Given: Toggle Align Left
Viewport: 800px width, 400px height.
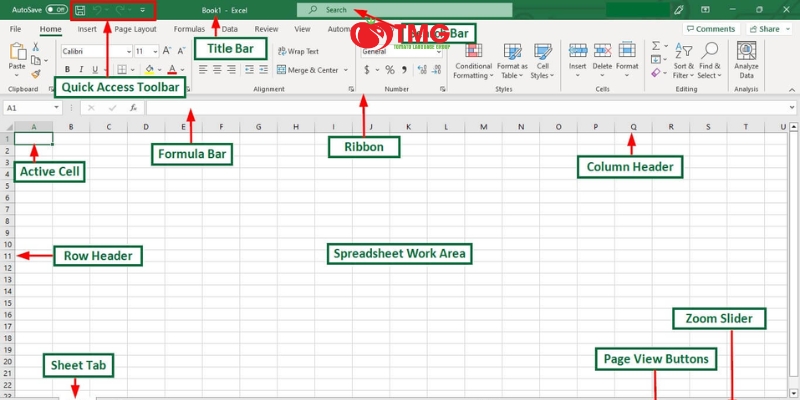Looking at the screenshot, I should coord(204,69).
